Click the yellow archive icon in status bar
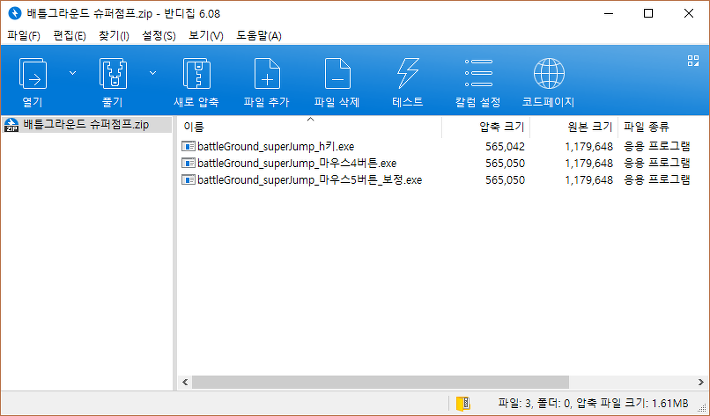This screenshot has height=416, width=710. pos(463,403)
